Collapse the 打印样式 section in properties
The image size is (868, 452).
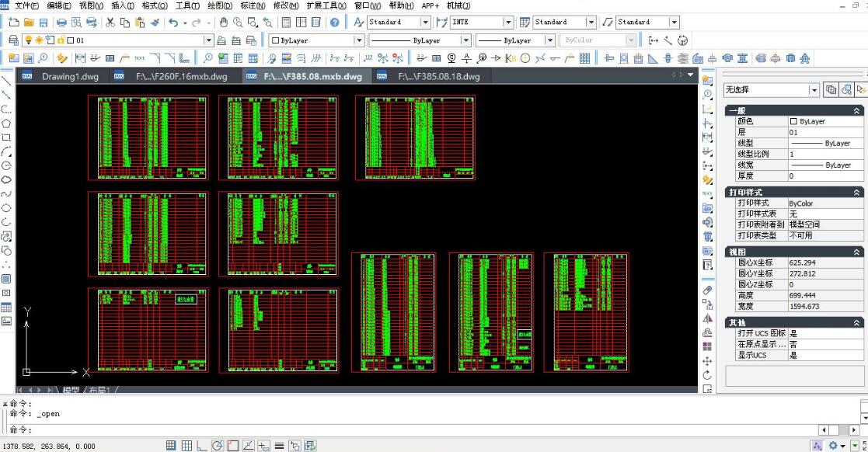857,192
